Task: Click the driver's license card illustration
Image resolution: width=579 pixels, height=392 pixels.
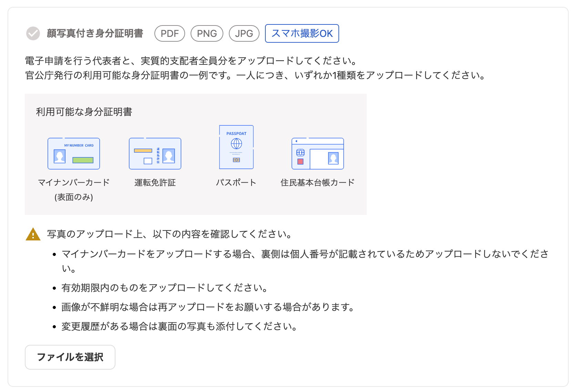Action: (x=155, y=154)
